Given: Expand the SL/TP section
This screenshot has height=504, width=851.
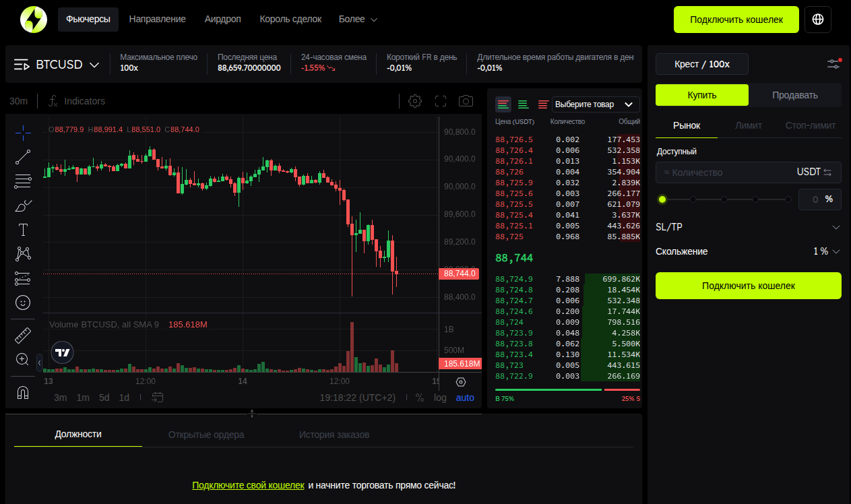Looking at the screenshot, I should pos(748,227).
